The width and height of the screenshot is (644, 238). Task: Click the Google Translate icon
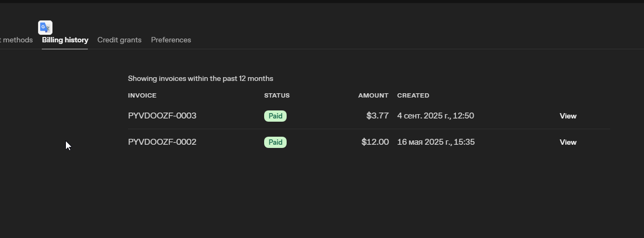[x=45, y=27]
